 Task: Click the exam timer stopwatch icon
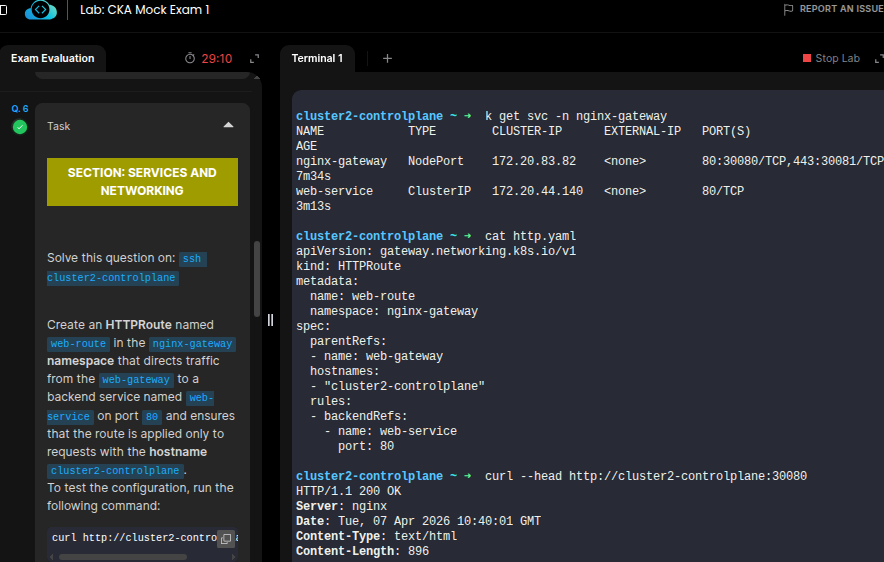pos(190,59)
